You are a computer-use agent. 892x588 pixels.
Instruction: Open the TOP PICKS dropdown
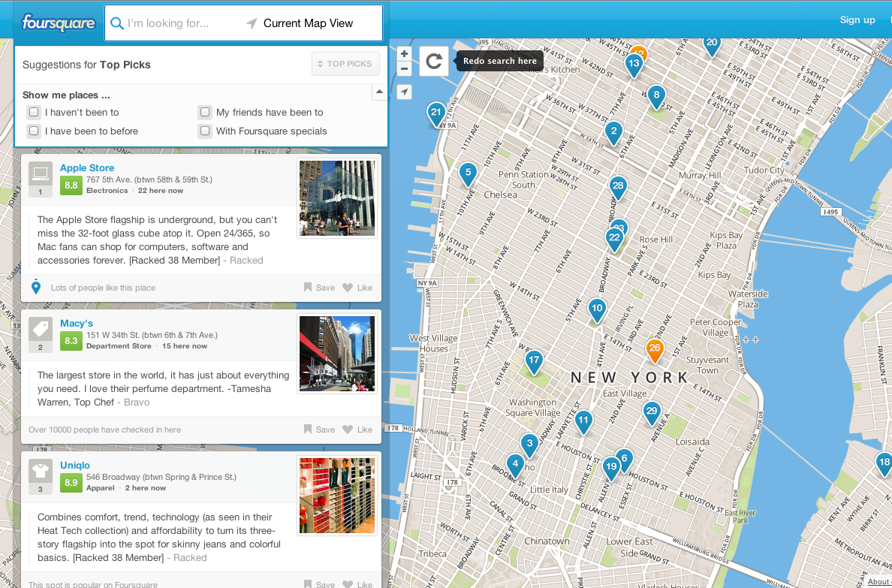345,64
